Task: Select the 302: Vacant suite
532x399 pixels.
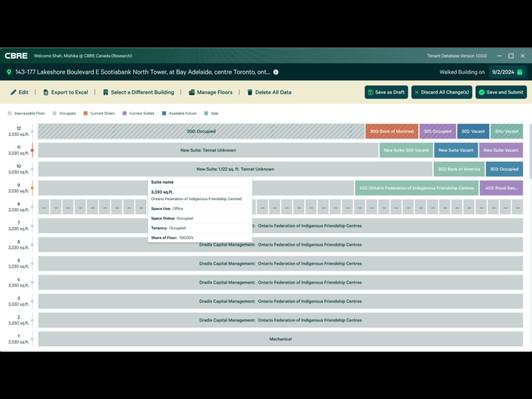Action: click(473, 131)
